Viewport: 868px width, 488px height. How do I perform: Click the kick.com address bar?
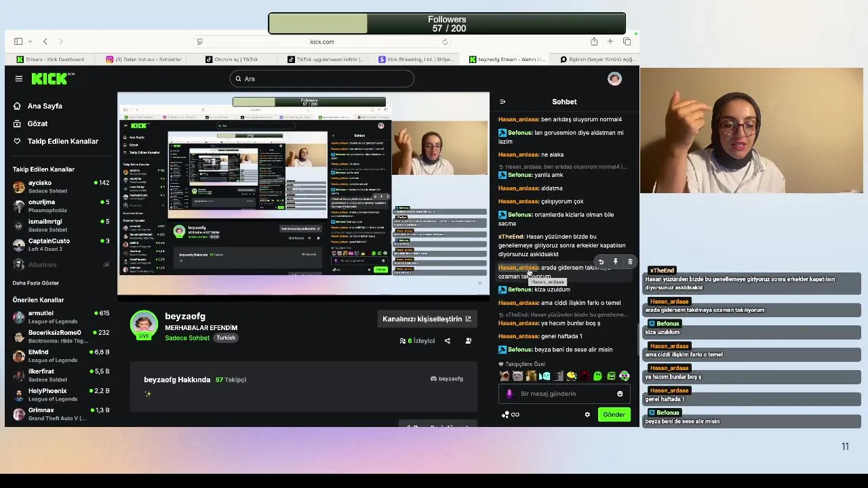click(x=322, y=42)
